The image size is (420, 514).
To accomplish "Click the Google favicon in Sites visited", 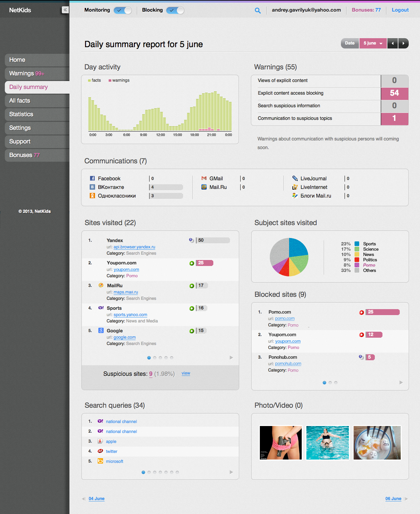I will pos(101,330).
